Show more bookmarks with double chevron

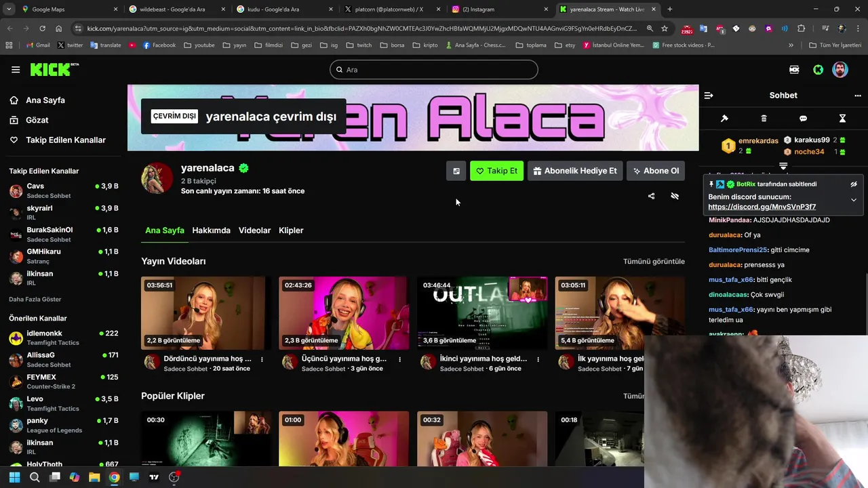tap(791, 45)
